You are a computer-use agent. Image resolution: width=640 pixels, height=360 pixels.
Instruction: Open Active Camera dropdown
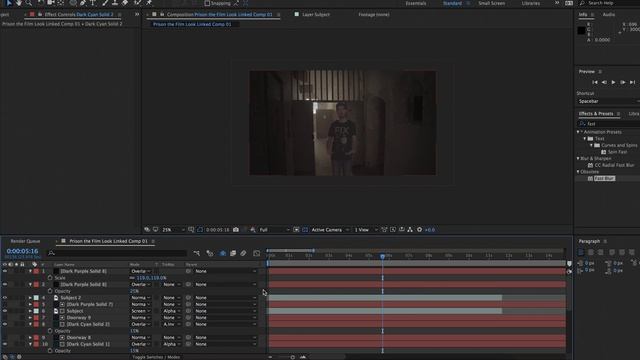click(330, 230)
